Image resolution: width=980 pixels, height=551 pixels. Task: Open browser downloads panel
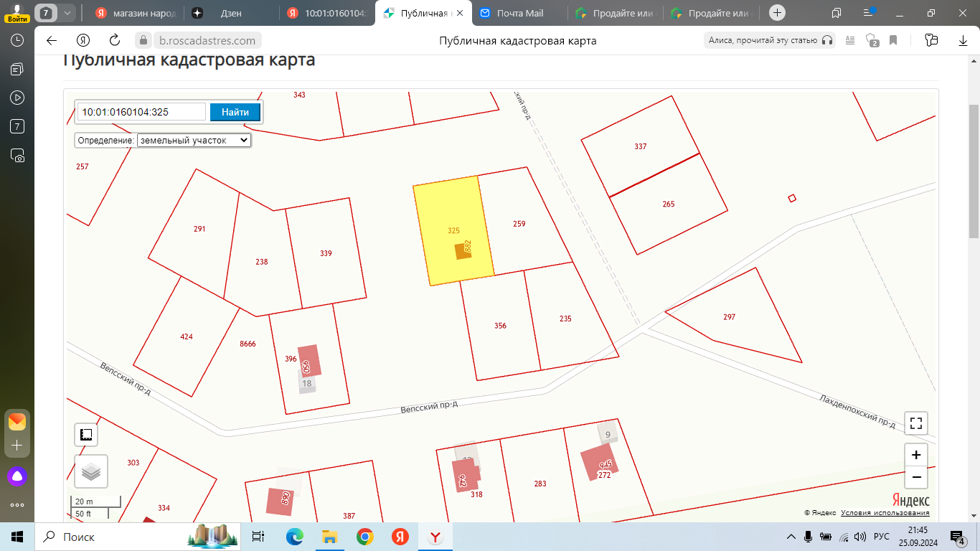coord(963,41)
